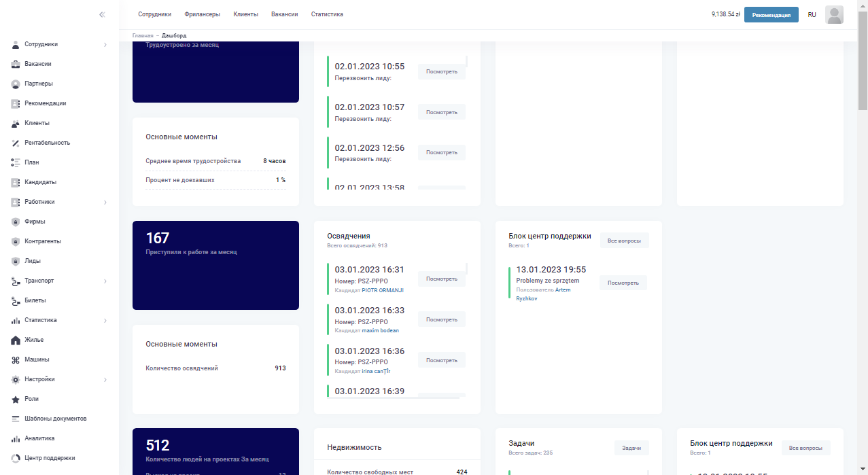868x475 pixels.
Task: Expand the Сотрудники sidebar submenu
Action: coord(105,45)
